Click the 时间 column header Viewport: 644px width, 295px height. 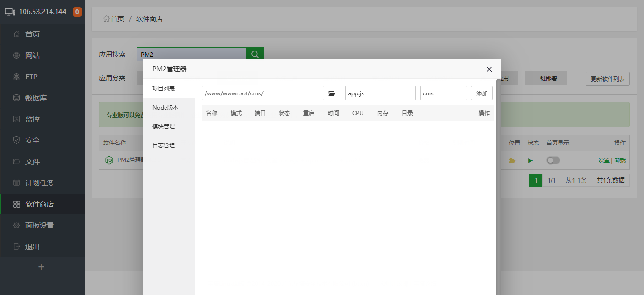(333, 113)
